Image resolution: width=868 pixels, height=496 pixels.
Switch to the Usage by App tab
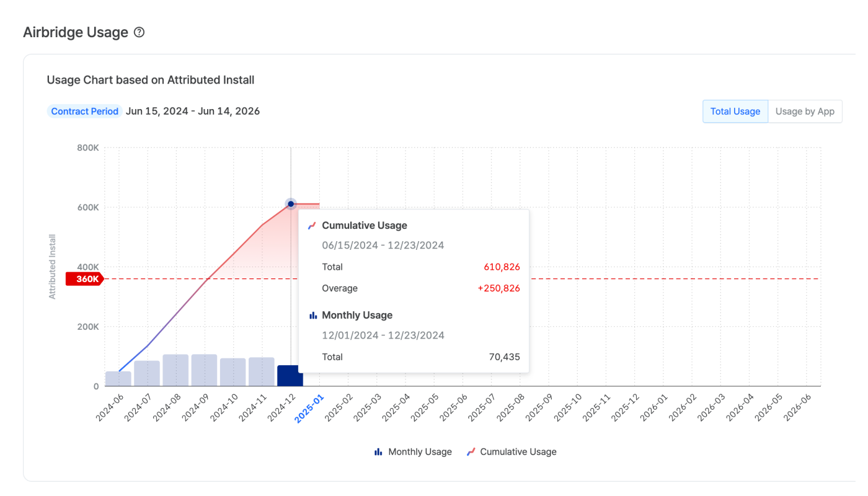coord(805,112)
